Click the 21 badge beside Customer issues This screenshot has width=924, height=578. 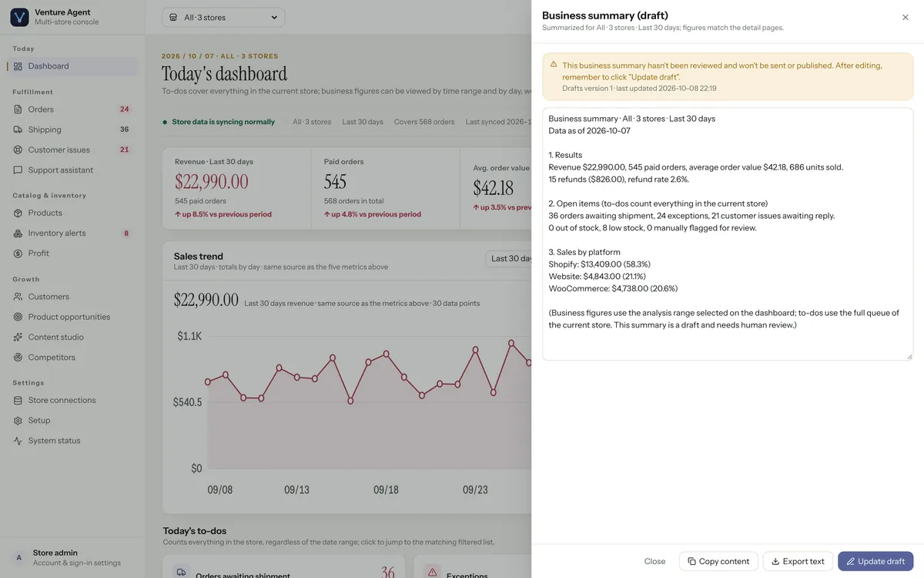pos(125,150)
